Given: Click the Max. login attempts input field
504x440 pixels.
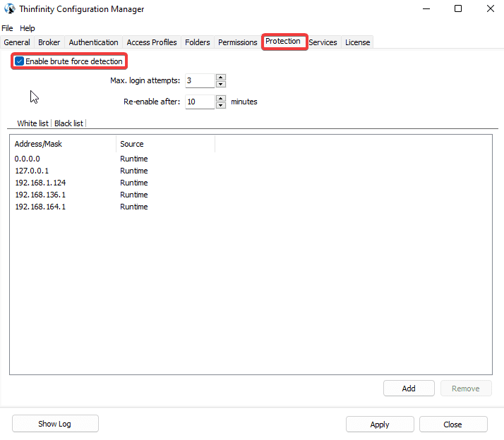Looking at the screenshot, I should pyautogui.click(x=200, y=80).
